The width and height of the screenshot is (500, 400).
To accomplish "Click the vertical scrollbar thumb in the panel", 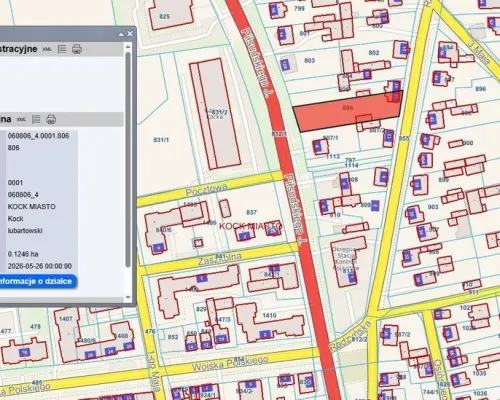I will (x=128, y=159).
